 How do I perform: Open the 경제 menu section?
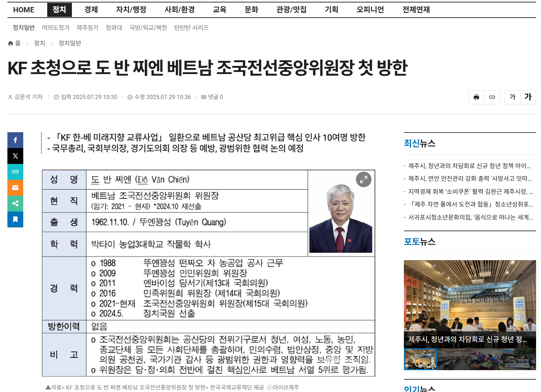coord(91,10)
